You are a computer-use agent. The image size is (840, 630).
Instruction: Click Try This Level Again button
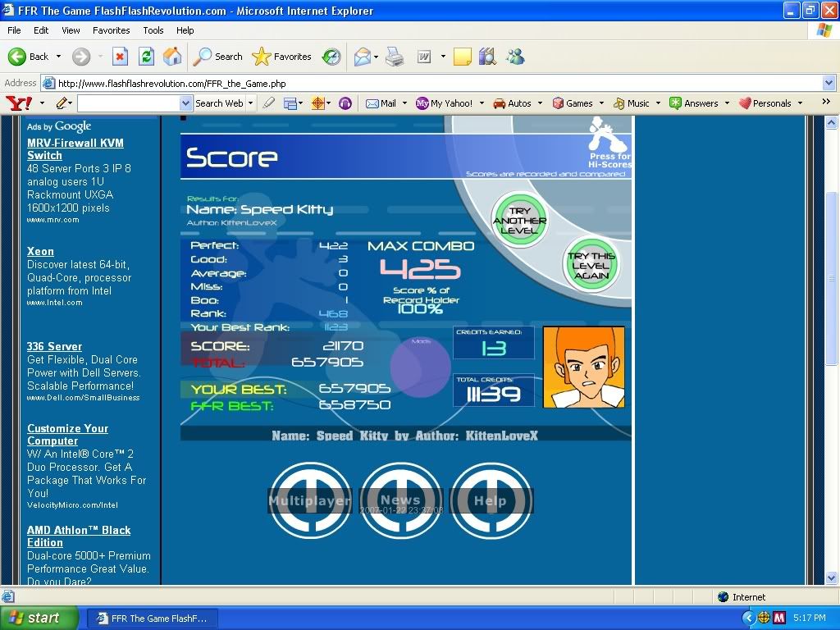coord(591,266)
